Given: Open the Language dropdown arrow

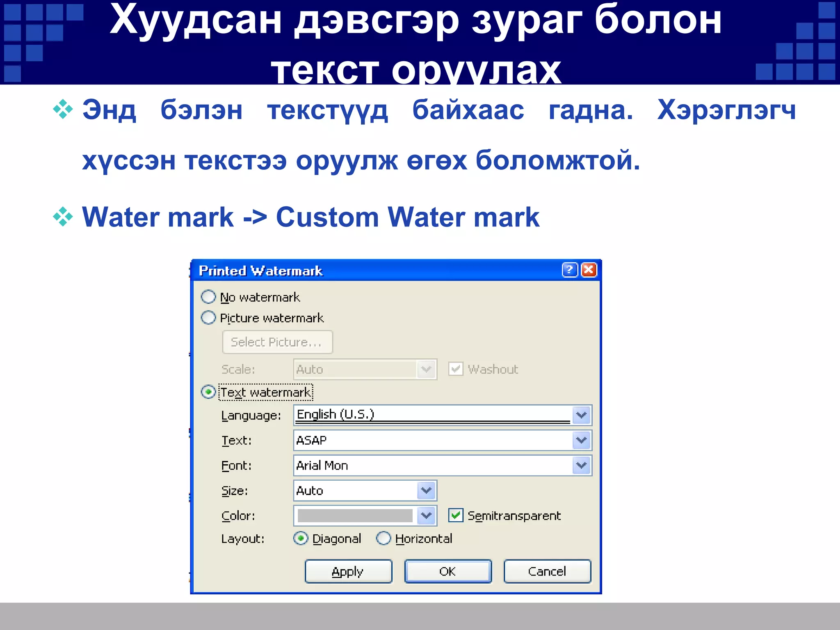Looking at the screenshot, I should click(x=582, y=415).
